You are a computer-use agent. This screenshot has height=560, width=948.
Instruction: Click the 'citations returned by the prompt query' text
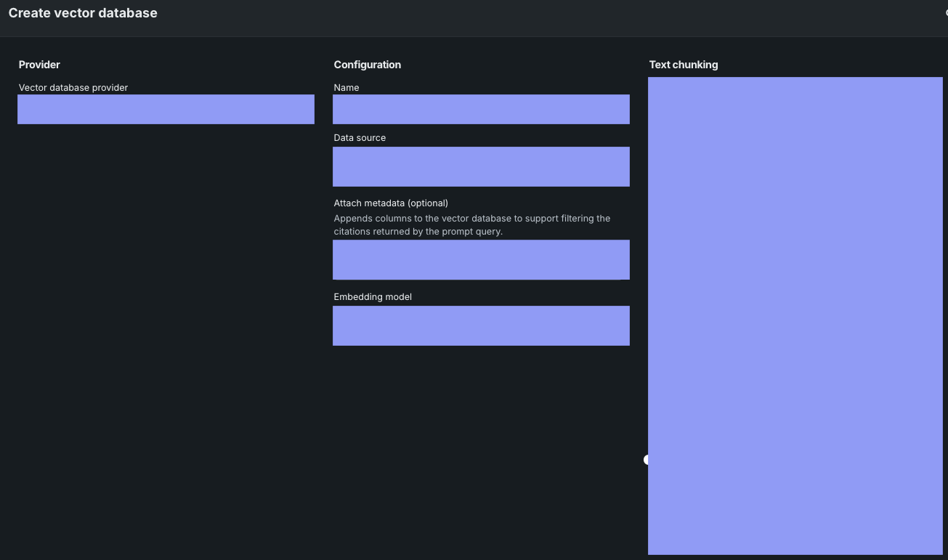pyautogui.click(x=418, y=232)
